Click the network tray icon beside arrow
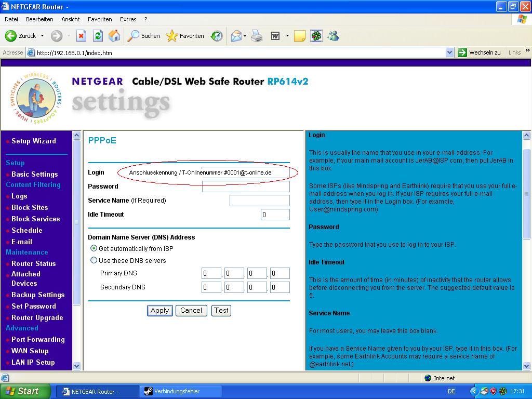The width and height of the screenshot is (532, 399). tap(484, 391)
